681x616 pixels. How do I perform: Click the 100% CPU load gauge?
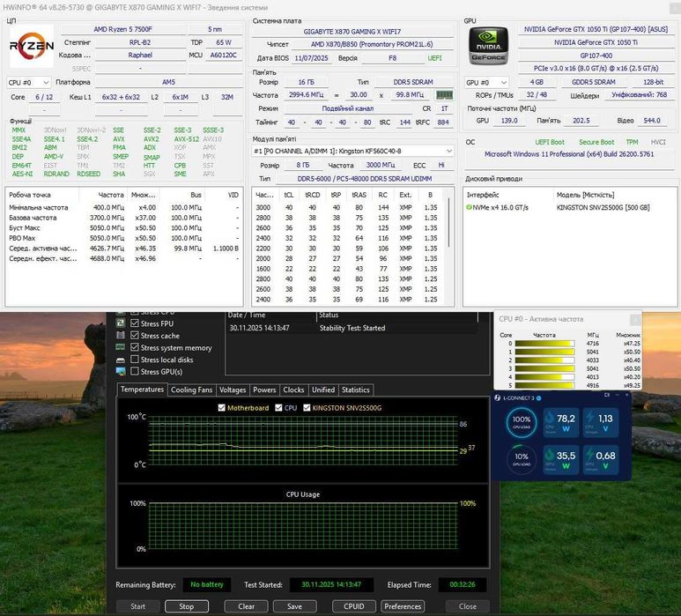(522, 422)
